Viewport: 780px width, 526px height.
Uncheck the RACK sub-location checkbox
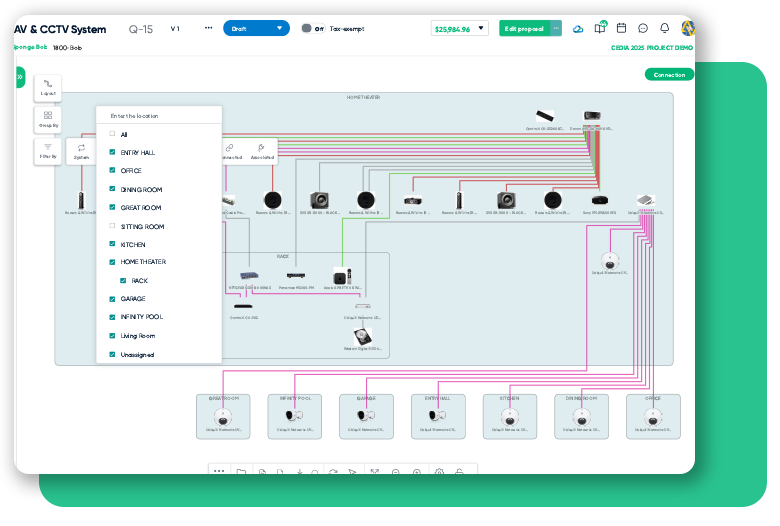click(123, 281)
